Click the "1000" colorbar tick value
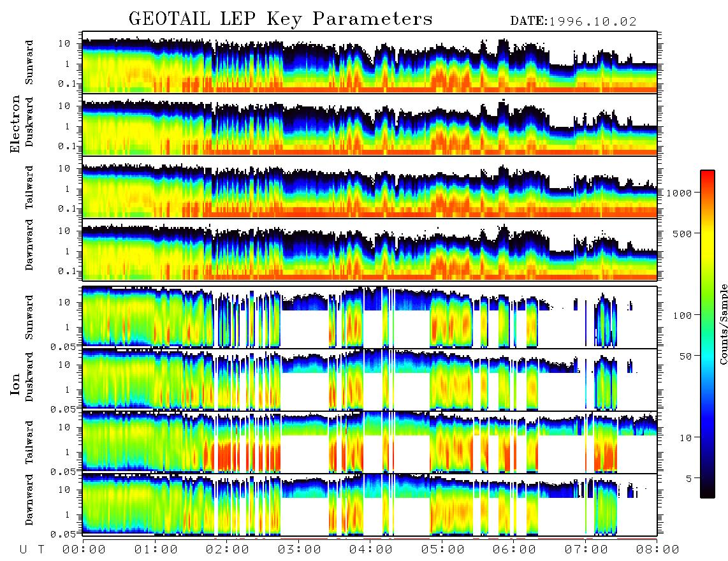 pyautogui.click(x=680, y=193)
